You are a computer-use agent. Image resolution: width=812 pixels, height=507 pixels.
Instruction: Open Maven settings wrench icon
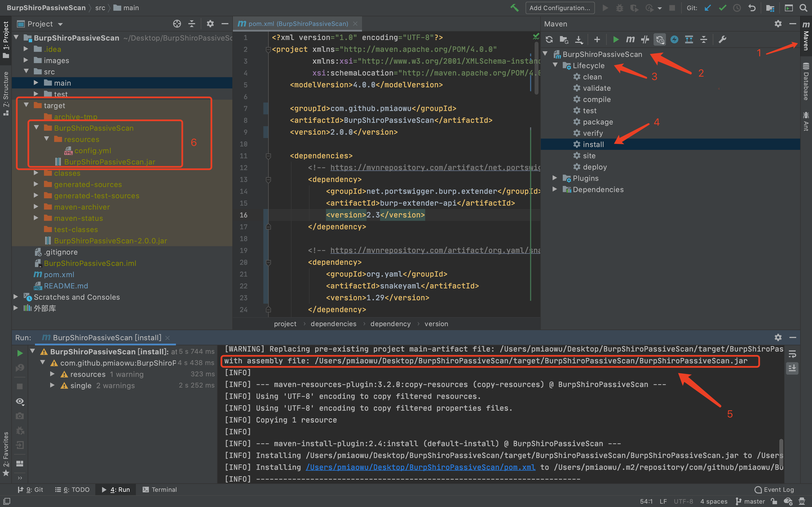click(722, 39)
